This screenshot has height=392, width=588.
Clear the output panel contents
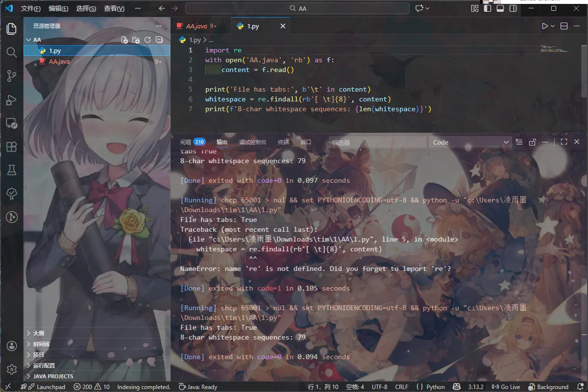click(519, 142)
